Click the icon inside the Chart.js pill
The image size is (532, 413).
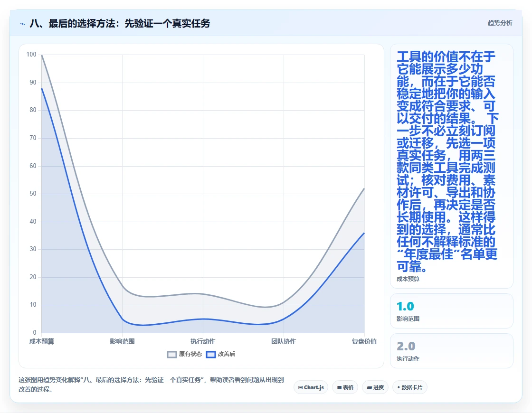(300, 387)
